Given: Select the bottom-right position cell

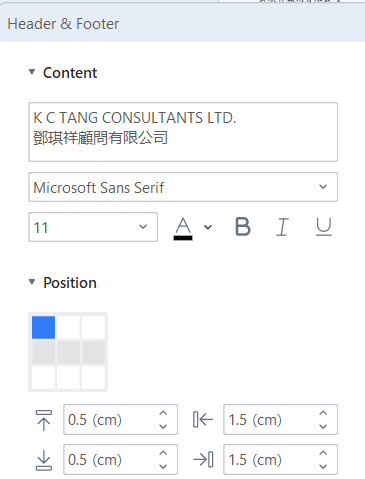Looking at the screenshot, I should click(x=93, y=377).
